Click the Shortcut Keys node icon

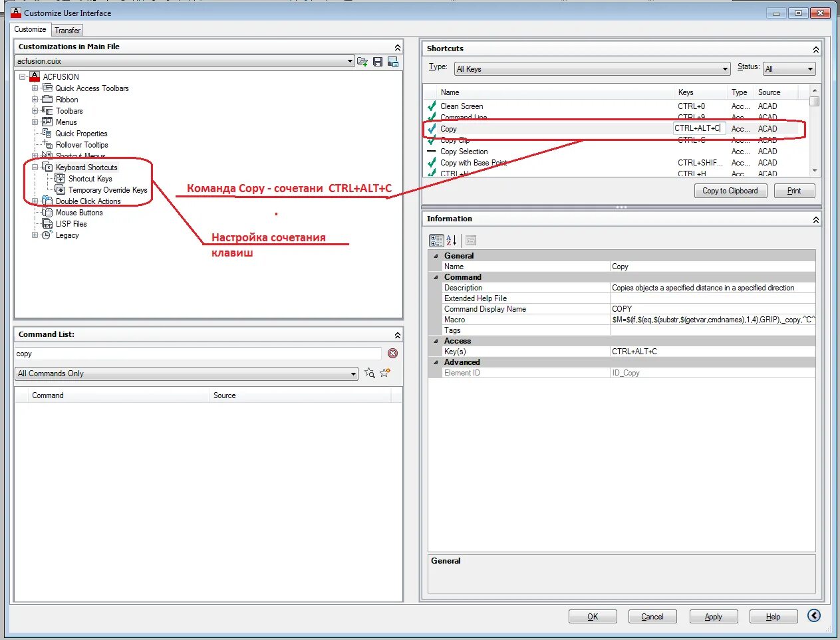[60, 178]
